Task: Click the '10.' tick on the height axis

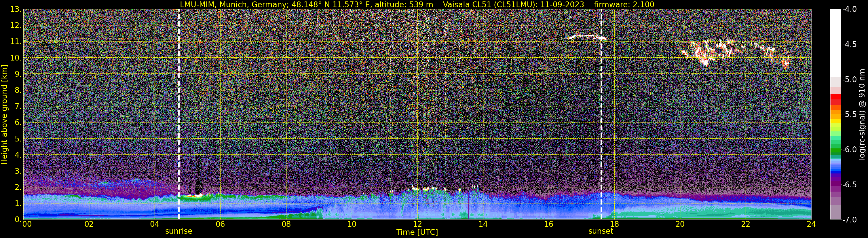Action: coord(16,58)
